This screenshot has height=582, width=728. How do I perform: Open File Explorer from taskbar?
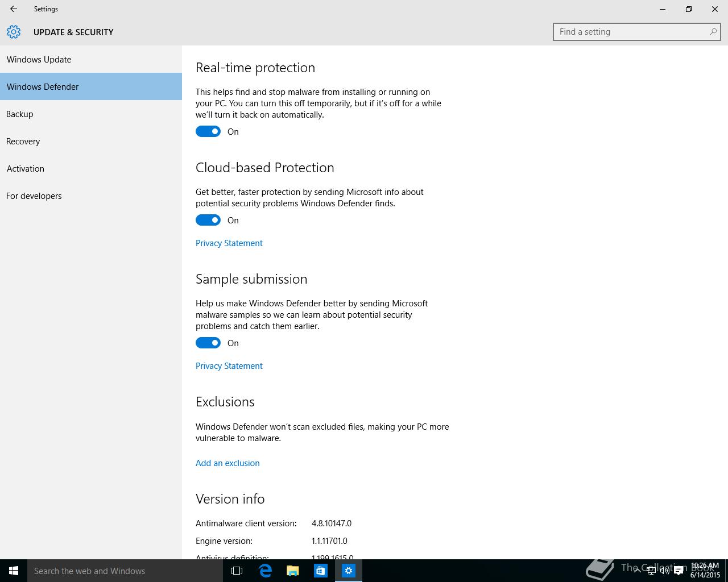[x=293, y=571]
